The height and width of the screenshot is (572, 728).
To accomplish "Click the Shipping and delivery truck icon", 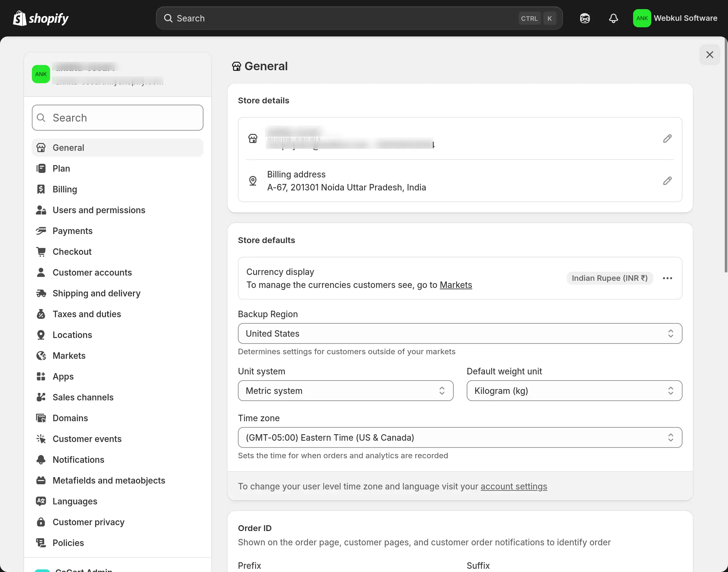I will [41, 293].
